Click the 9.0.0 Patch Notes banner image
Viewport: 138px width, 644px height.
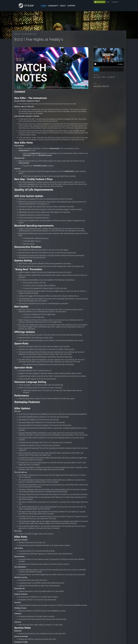(51, 68)
